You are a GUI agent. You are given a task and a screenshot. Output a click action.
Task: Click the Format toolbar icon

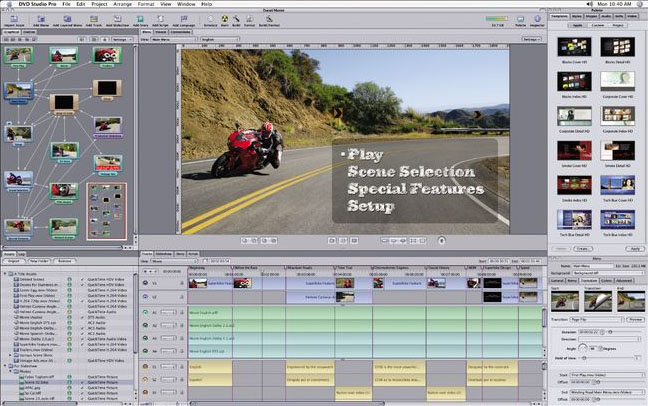[x=249, y=19]
